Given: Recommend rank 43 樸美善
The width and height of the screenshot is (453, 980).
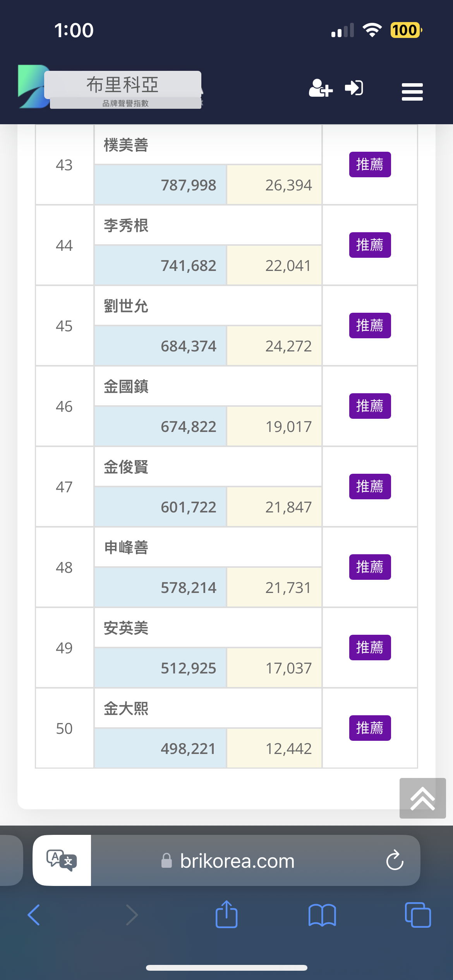Looking at the screenshot, I should tap(370, 164).
